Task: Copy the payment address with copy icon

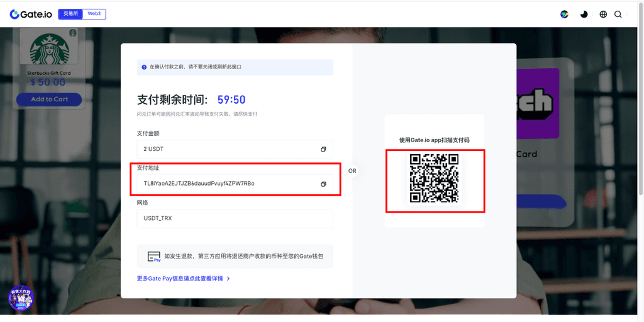Action: [x=323, y=184]
